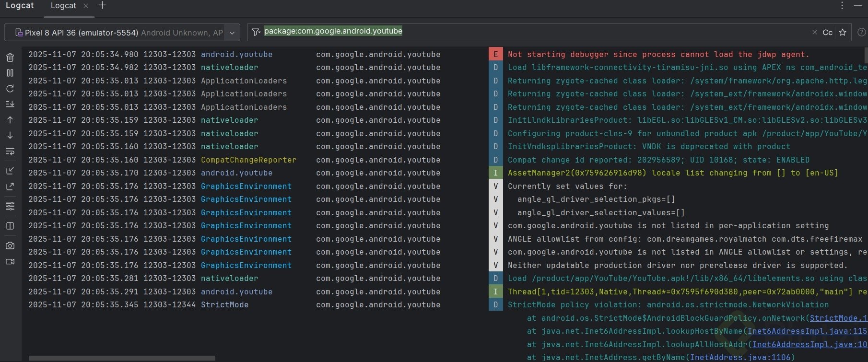Viewport: 868px width, 362px height.
Task: Open Inet6AddressImpl.java:115 link
Action: [x=807, y=331]
